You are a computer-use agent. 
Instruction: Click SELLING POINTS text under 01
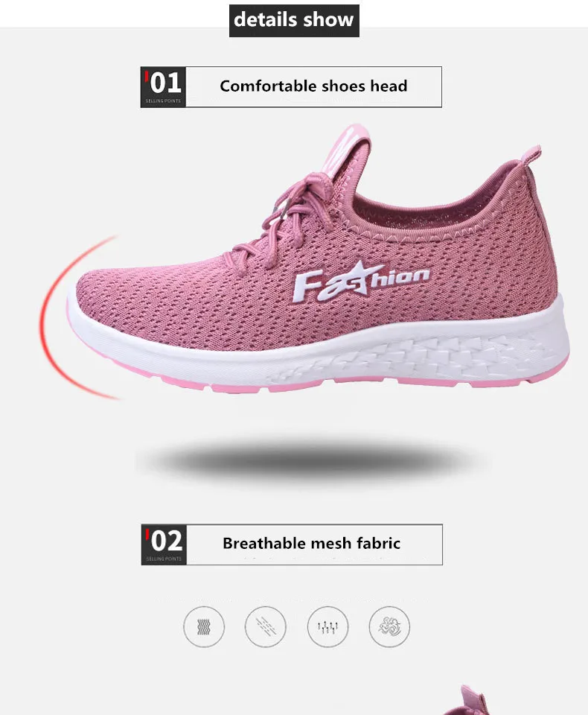(x=163, y=101)
